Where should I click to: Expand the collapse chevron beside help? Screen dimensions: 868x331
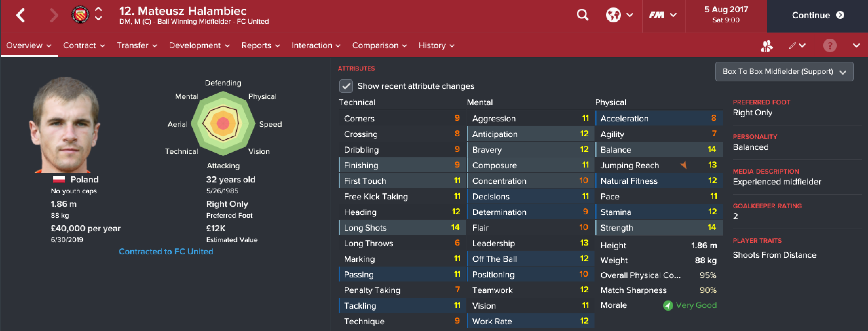pos(856,45)
